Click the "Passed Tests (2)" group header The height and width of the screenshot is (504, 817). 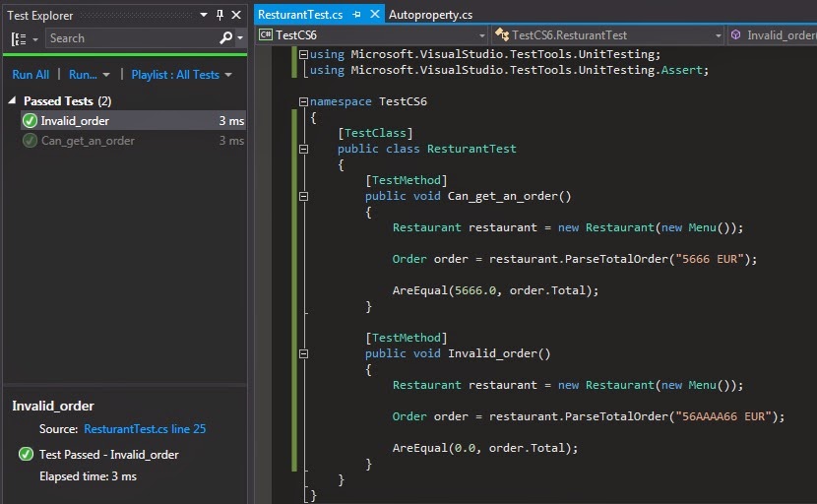point(67,100)
